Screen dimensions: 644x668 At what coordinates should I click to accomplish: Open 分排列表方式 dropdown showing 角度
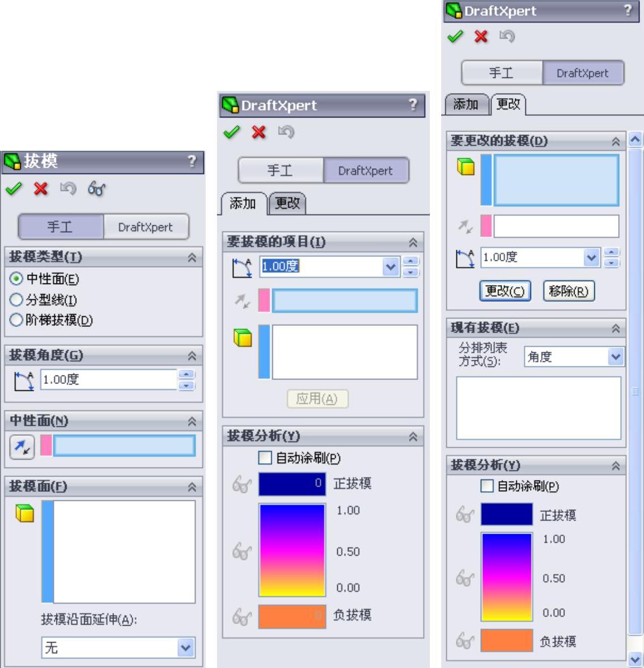[x=574, y=356]
